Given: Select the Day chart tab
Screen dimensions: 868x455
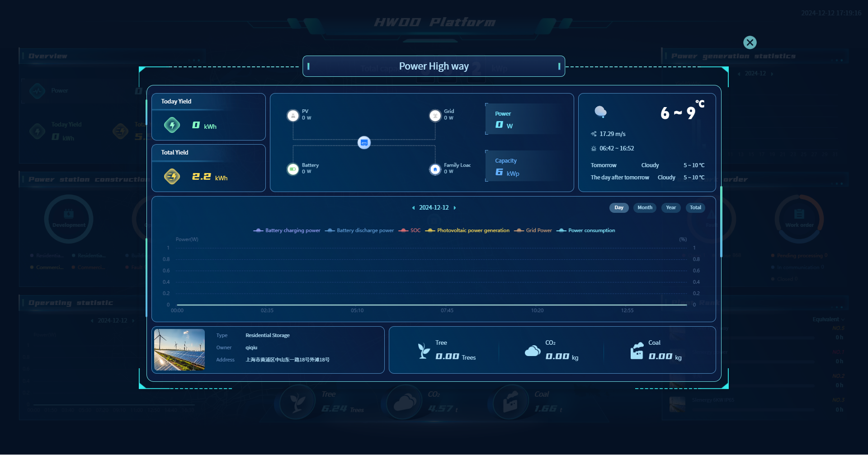Looking at the screenshot, I should (x=619, y=208).
